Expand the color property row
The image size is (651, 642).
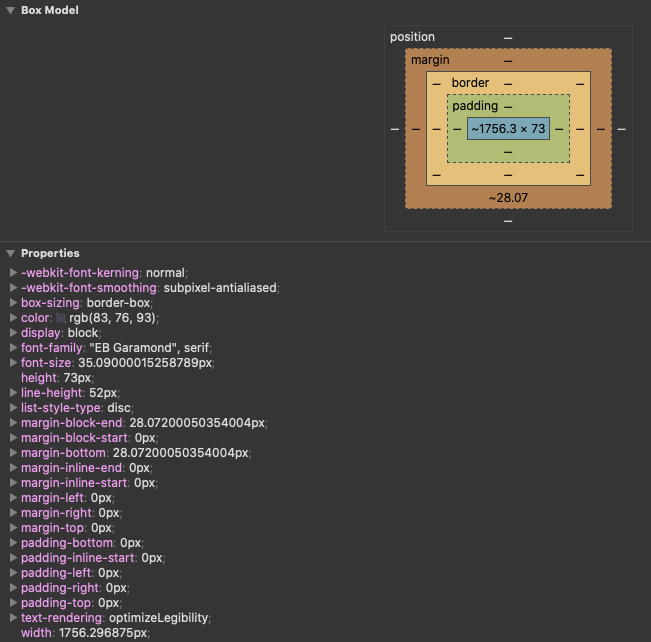point(13,318)
